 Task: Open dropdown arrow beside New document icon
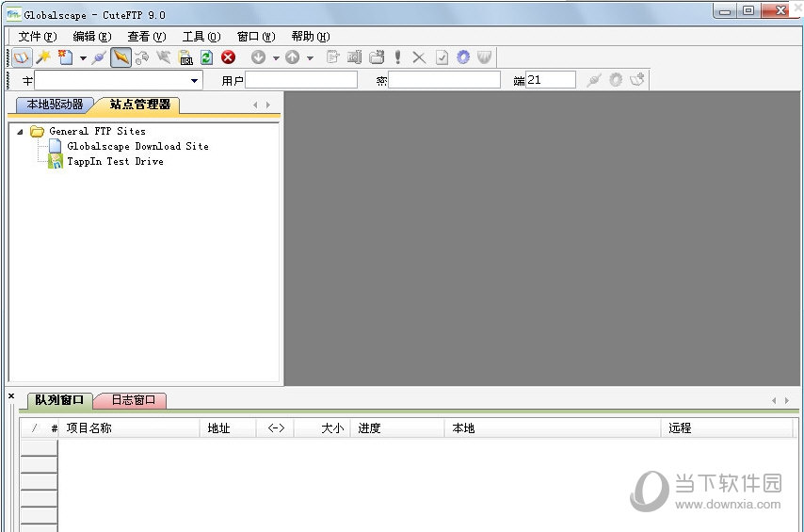83,58
